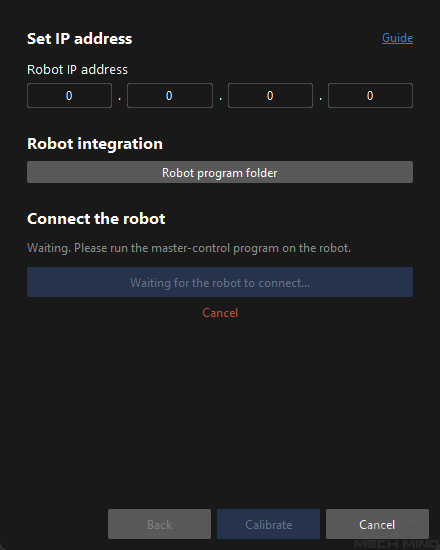This screenshot has height=550, width=440.
Task: Click the Mech Mind watermark logo
Action: pyautogui.click(x=396, y=544)
